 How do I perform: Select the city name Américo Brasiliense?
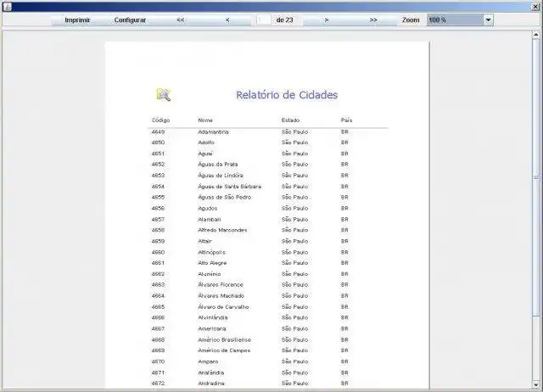[224, 339]
